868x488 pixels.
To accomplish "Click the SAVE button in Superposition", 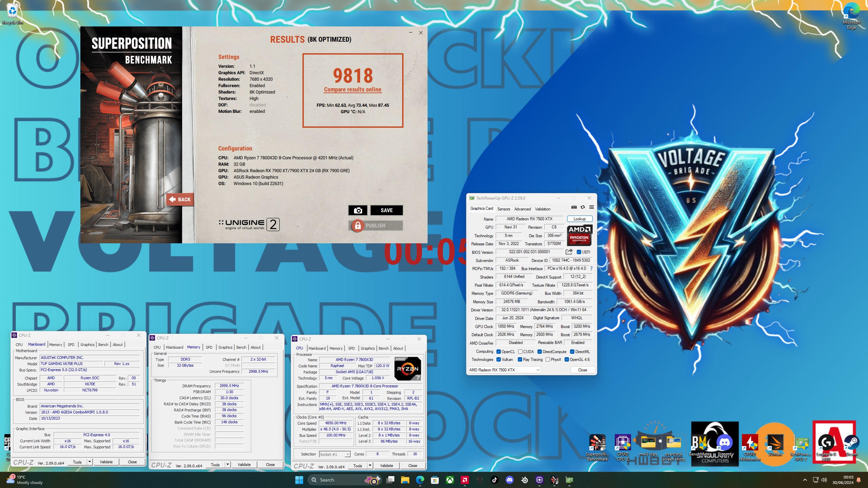I will point(387,210).
